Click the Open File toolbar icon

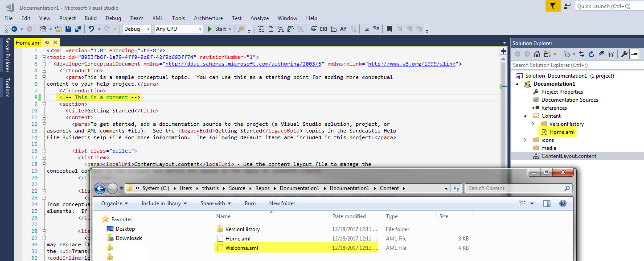pos(58,29)
